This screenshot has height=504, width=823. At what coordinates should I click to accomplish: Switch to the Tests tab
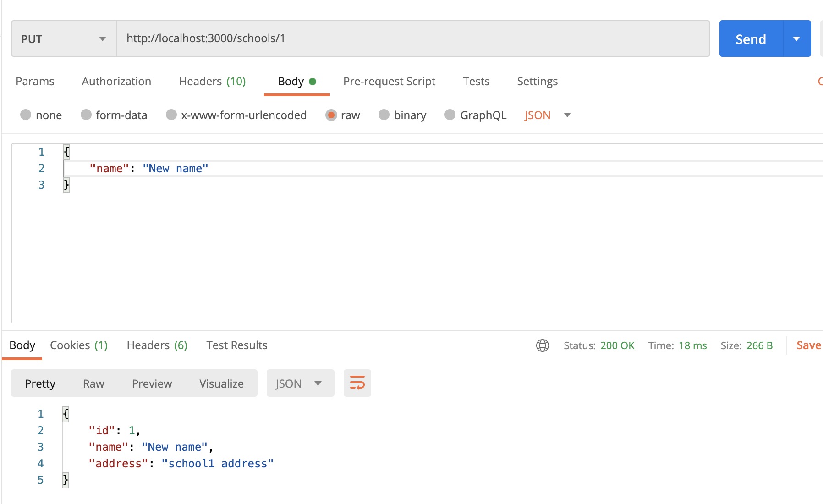(x=476, y=81)
